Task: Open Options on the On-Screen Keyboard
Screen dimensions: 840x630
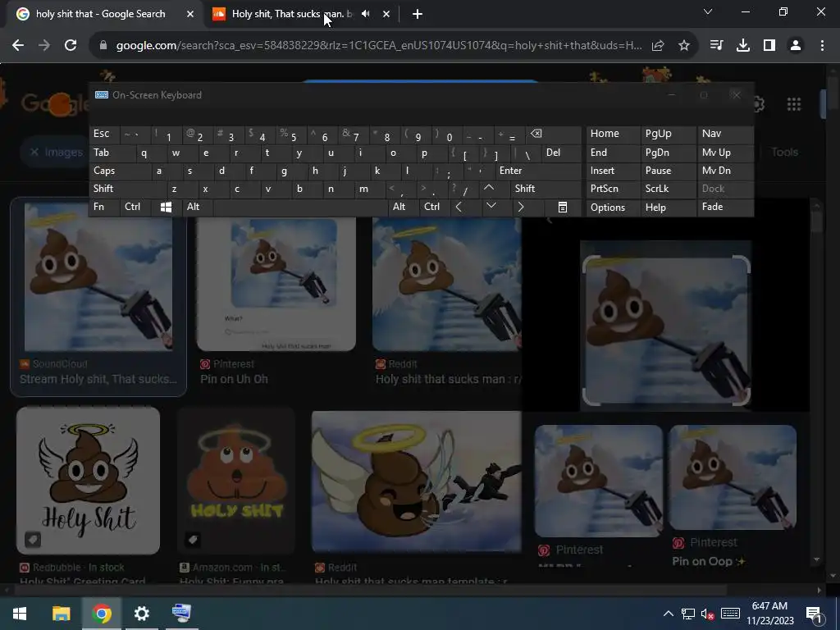Action: tap(613, 208)
